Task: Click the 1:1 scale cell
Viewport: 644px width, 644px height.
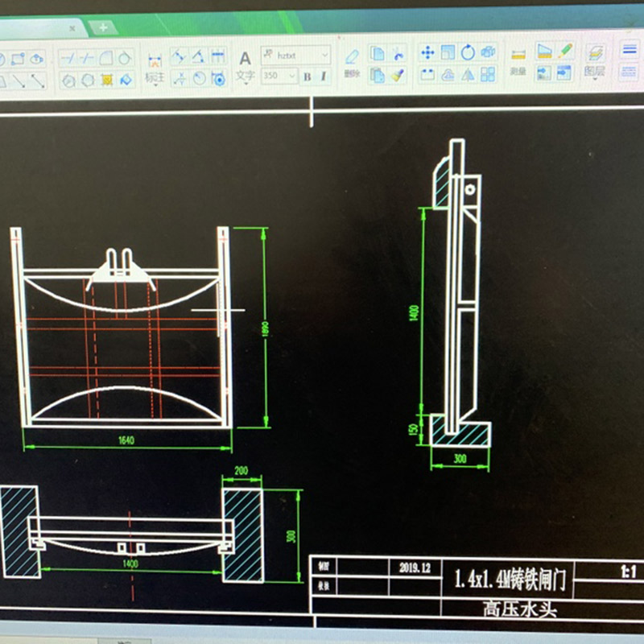Action: 628,572
